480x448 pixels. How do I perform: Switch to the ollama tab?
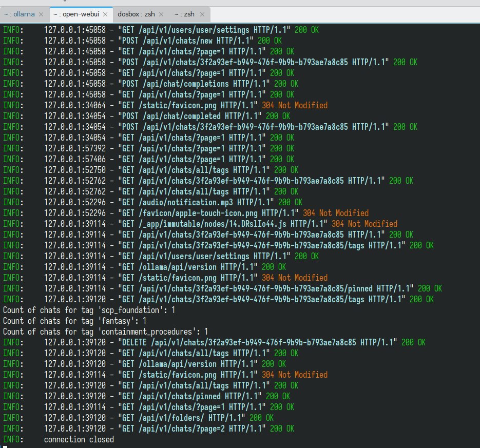[20, 14]
